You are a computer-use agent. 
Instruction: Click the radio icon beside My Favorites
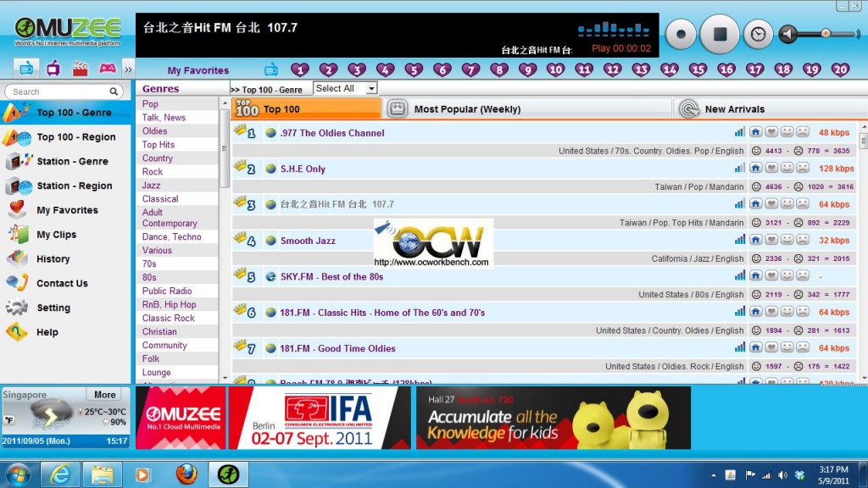270,69
